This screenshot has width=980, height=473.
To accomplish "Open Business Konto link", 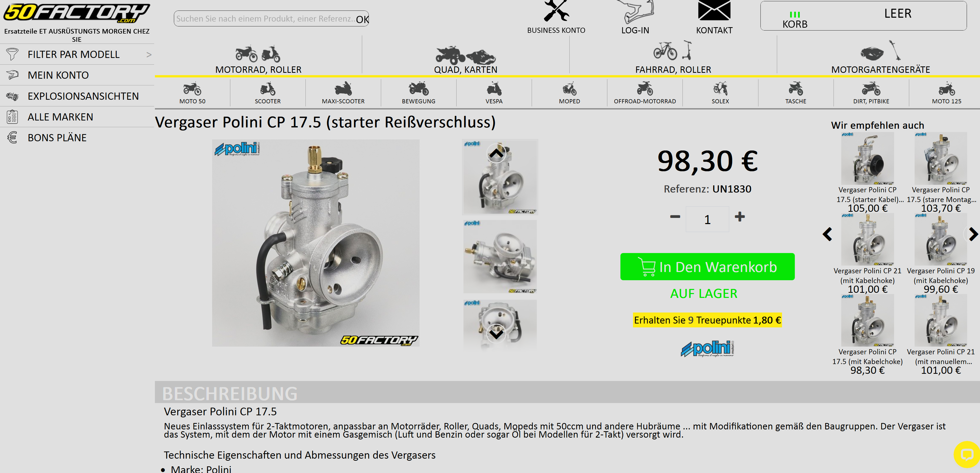I will [556, 30].
